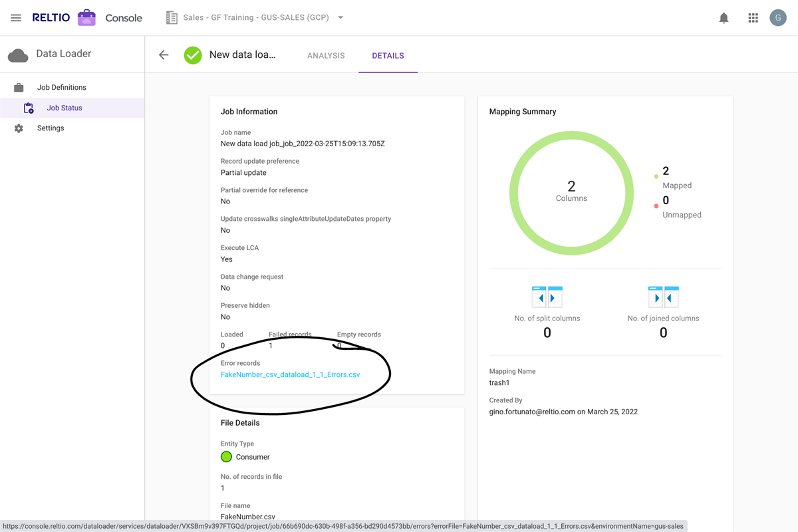Click the Job Definitions briefcase icon
798x532 pixels.
tap(19, 87)
